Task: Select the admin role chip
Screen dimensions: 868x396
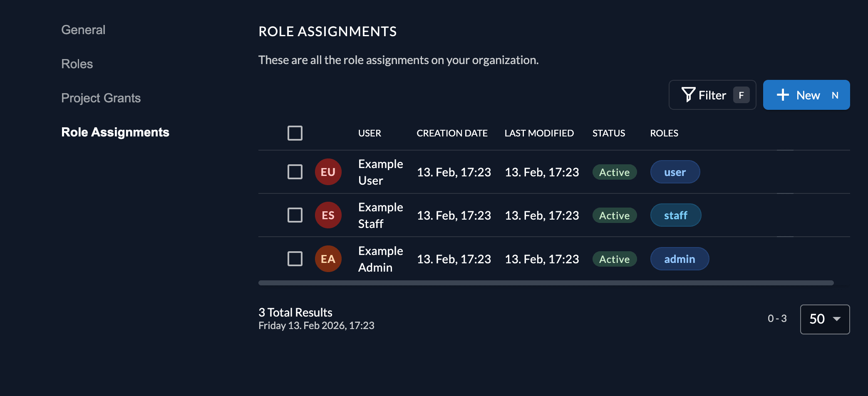Action: [680, 258]
